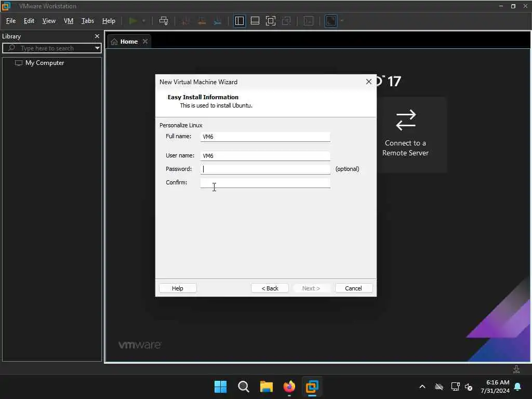Click the stretch guest display icon
Image resolution: width=532 pixels, height=399 pixels.
pyautogui.click(x=331, y=21)
